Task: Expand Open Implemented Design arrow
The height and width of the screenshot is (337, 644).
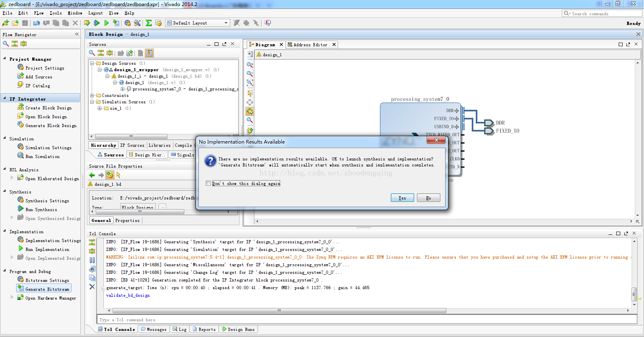Action: [12, 257]
